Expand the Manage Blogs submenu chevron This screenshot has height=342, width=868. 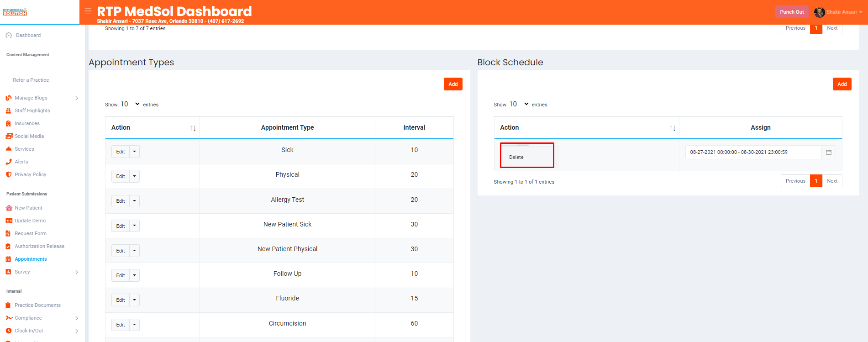(77, 98)
